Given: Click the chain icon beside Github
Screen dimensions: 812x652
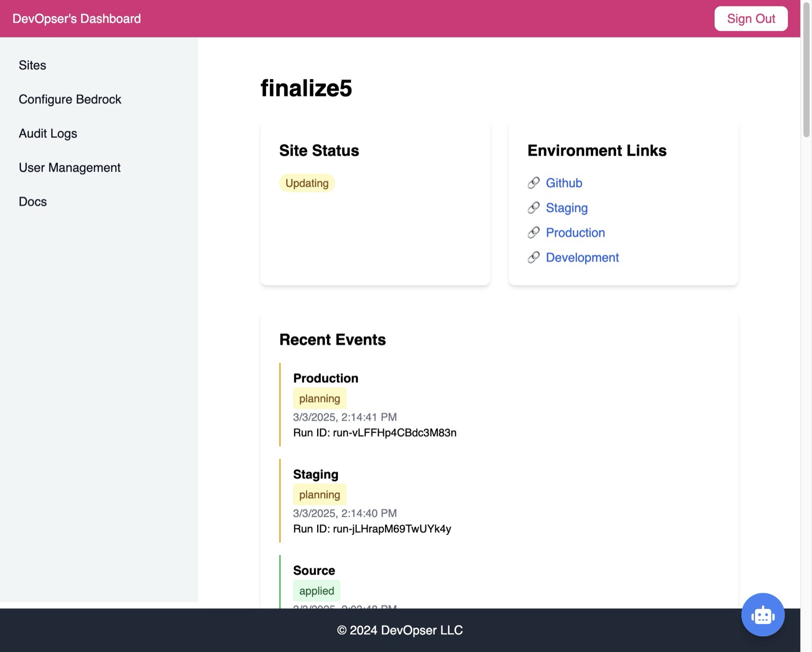Looking at the screenshot, I should [x=533, y=183].
